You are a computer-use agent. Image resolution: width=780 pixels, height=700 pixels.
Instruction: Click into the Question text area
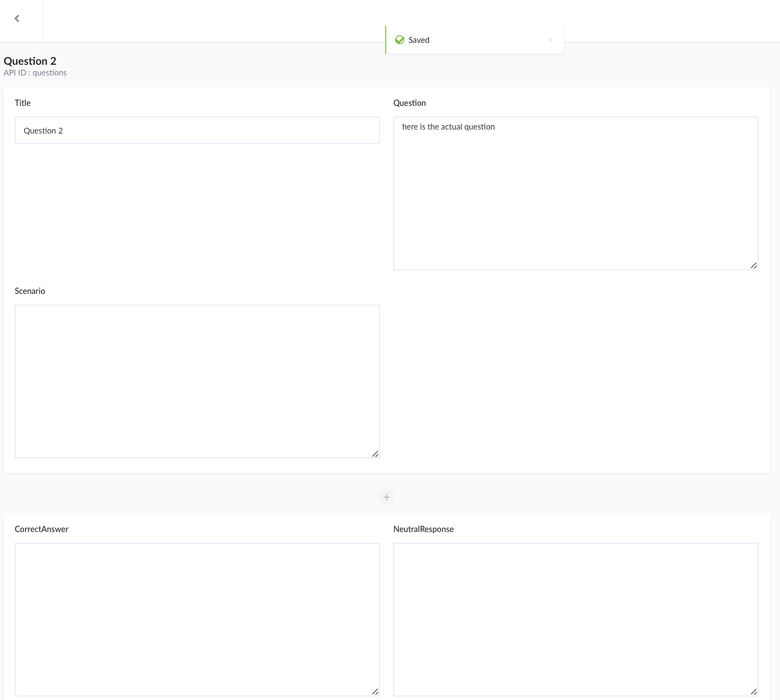tap(576, 193)
